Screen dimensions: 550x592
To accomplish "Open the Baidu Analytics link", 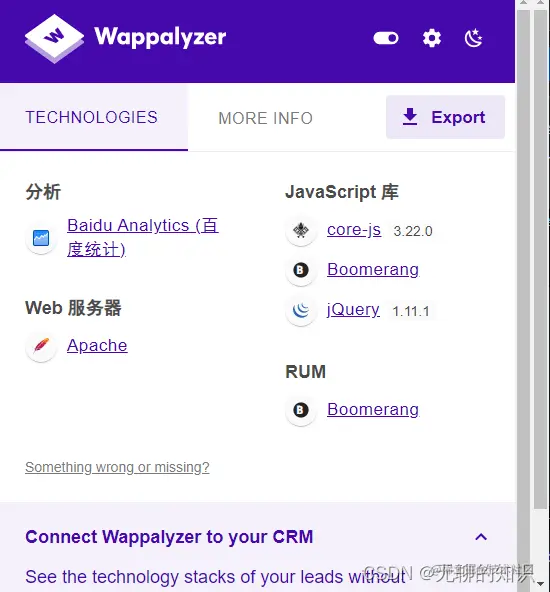I will 143,237.
